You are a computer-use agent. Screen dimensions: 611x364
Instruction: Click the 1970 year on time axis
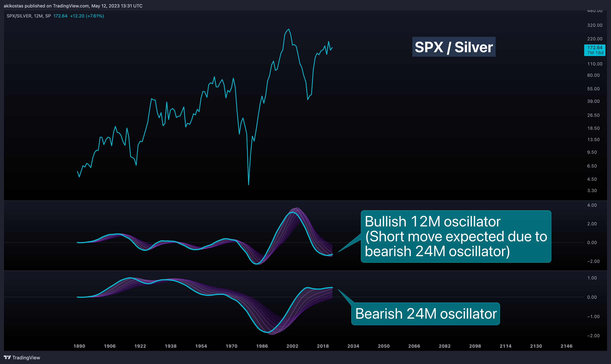click(x=231, y=346)
